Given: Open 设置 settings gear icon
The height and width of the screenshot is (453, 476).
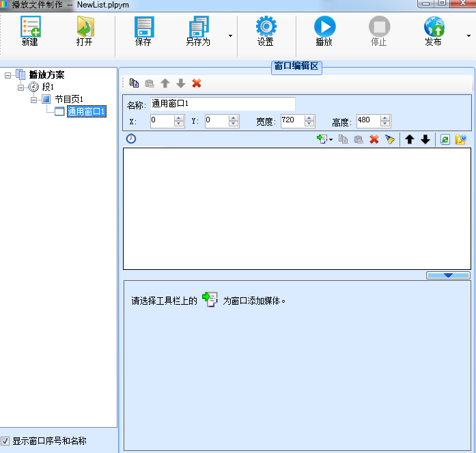Looking at the screenshot, I should point(266,31).
